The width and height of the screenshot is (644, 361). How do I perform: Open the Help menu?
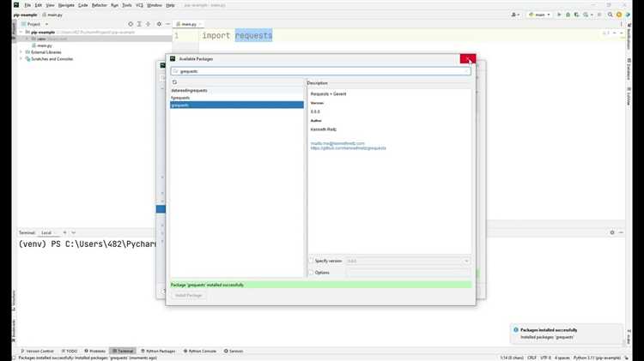click(x=170, y=5)
